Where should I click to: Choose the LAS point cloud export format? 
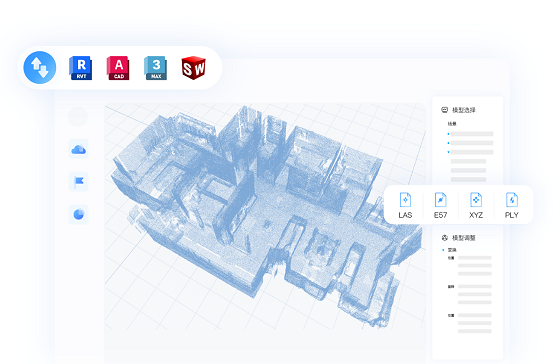pyautogui.click(x=405, y=205)
